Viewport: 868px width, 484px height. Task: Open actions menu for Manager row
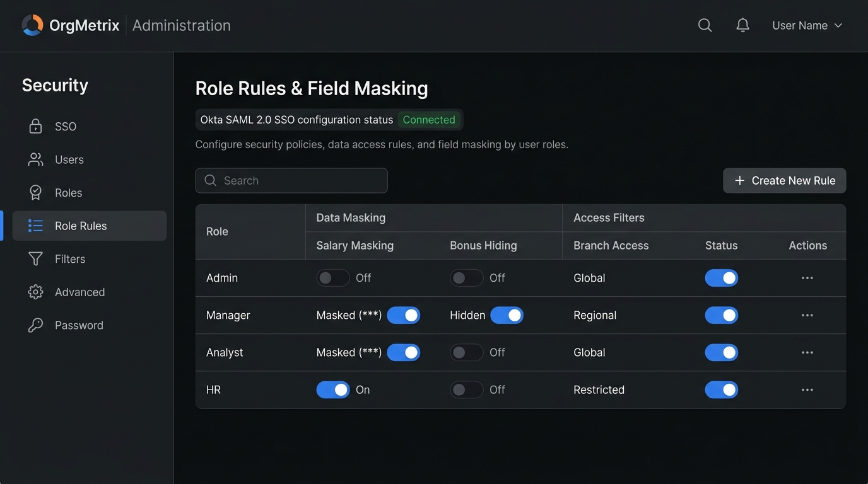807,315
